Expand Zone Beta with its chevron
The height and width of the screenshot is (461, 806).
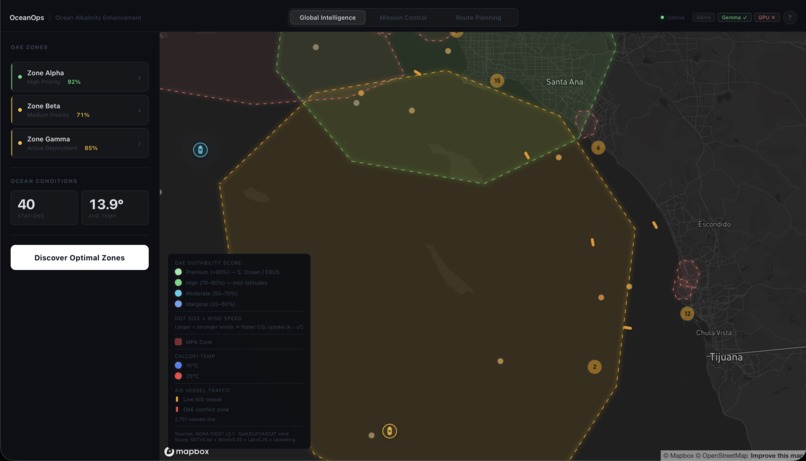click(x=139, y=110)
